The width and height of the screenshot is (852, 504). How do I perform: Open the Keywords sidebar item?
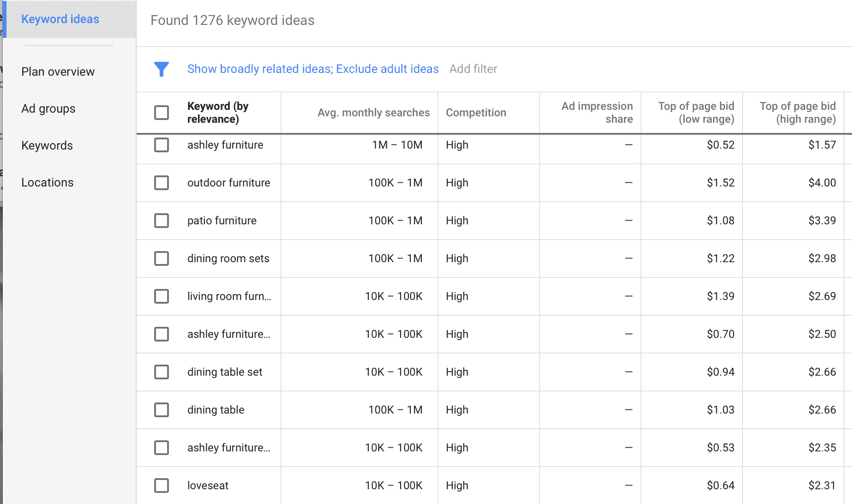(x=47, y=145)
